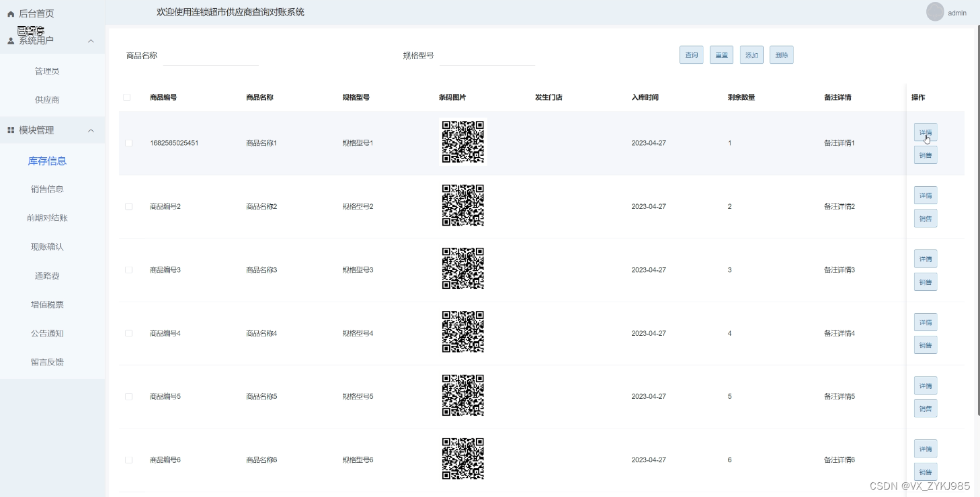Click the 重置 reset button
The image size is (980, 497).
[722, 55]
